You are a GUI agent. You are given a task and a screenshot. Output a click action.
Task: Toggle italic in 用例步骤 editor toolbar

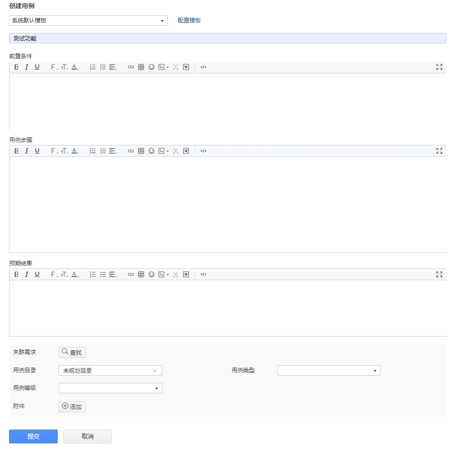[x=27, y=151]
